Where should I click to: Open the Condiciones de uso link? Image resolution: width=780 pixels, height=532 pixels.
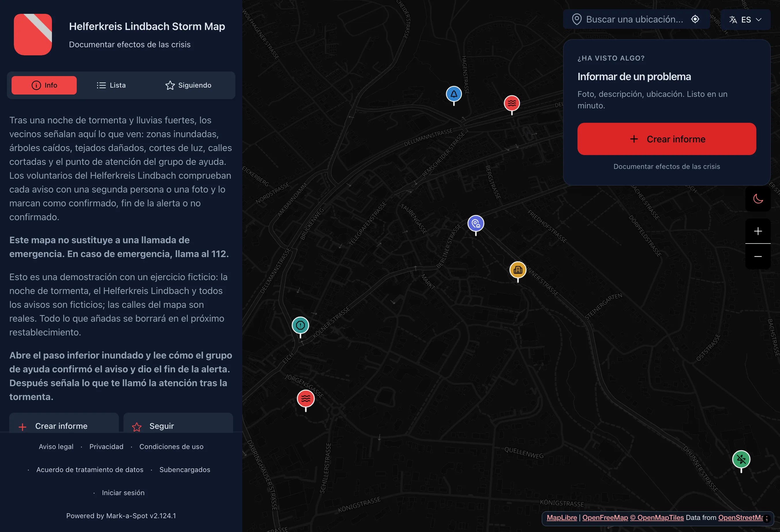pos(172,446)
